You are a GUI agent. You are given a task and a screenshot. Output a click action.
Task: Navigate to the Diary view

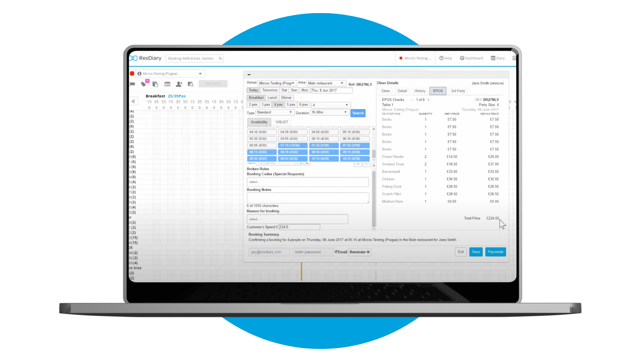[x=498, y=58]
